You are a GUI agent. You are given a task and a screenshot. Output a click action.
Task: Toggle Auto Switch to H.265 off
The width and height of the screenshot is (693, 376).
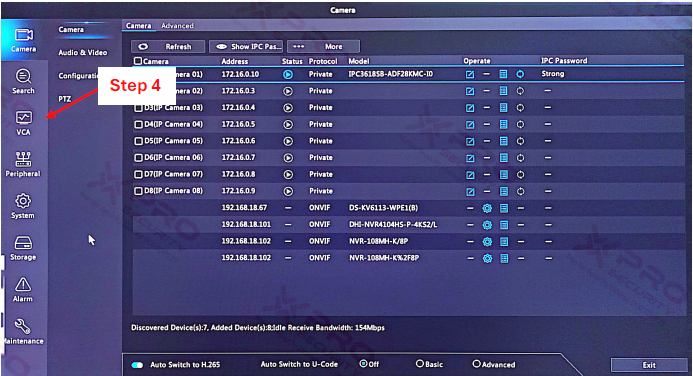(x=137, y=365)
